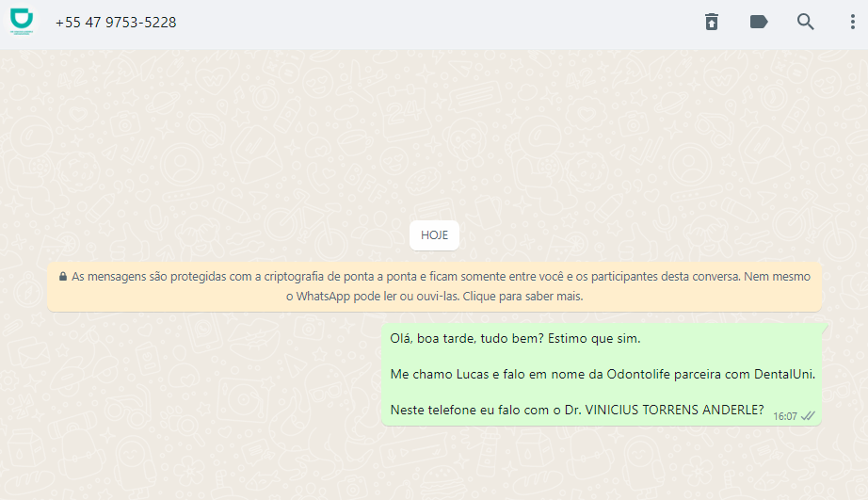Screen dimensions: 868x500
Task: Click the archive chat box icon
Action: [x=712, y=22]
